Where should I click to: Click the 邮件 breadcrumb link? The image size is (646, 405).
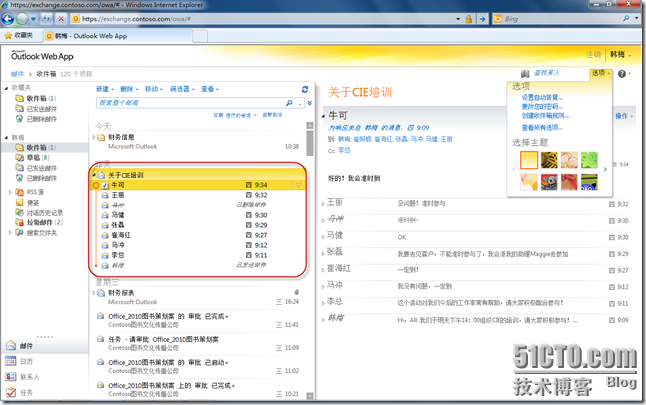pyautogui.click(x=17, y=74)
